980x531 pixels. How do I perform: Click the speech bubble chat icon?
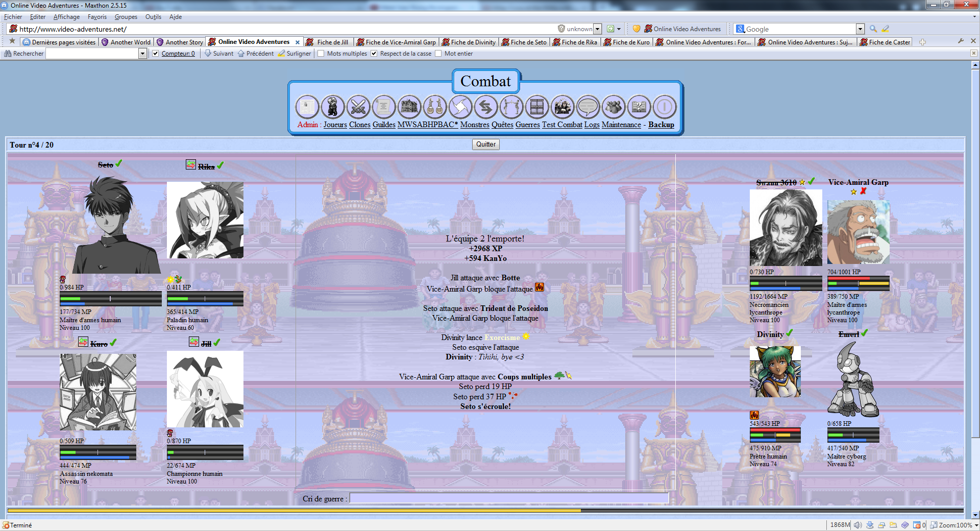tap(587, 107)
